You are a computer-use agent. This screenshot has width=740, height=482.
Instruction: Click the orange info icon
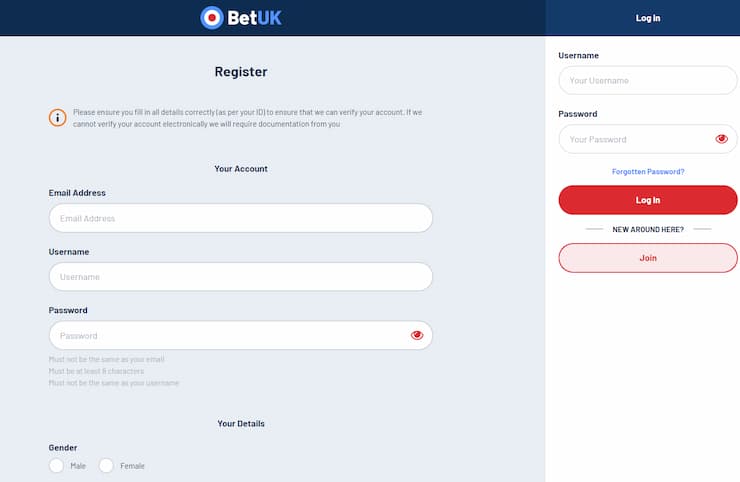pyautogui.click(x=58, y=118)
